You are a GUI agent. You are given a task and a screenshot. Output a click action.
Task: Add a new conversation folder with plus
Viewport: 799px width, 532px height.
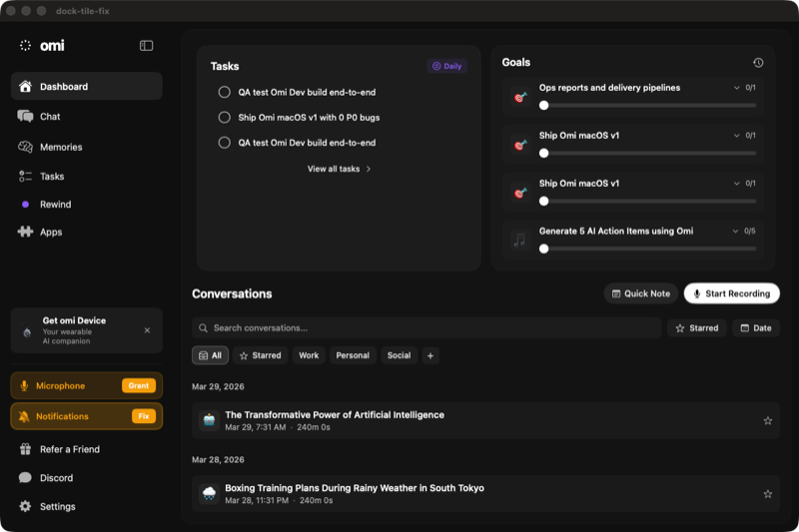(430, 356)
